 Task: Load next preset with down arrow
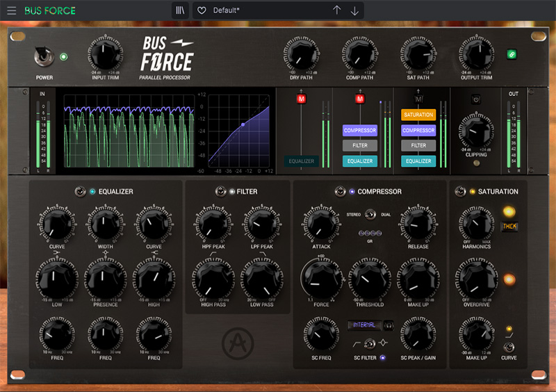click(x=354, y=11)
